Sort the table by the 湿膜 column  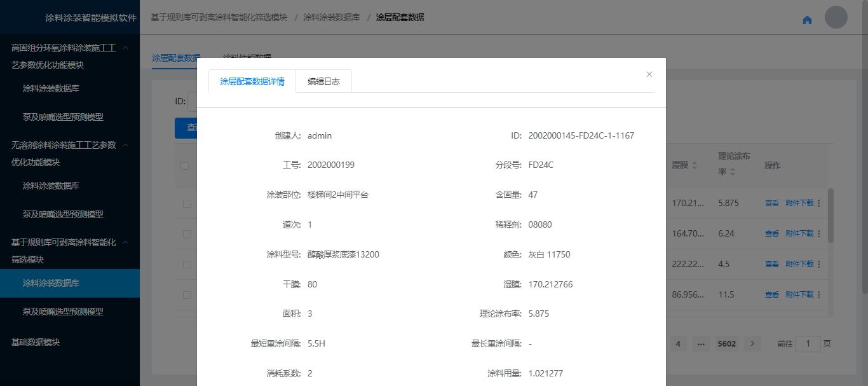tap(694, 165)
